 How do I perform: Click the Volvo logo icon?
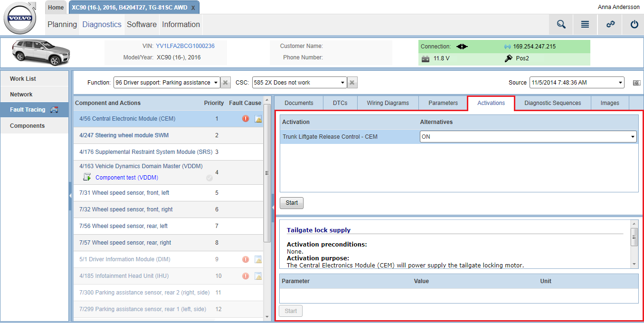[20, 18]
